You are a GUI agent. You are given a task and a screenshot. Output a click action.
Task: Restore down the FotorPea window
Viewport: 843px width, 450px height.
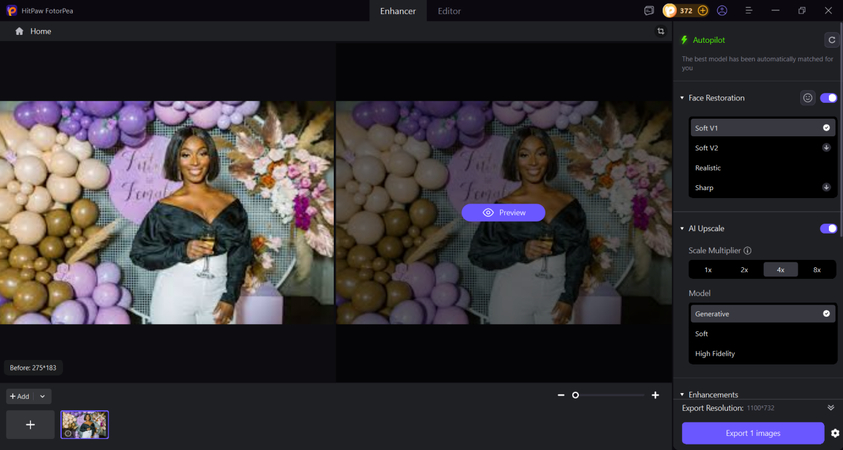coord(802,11)
